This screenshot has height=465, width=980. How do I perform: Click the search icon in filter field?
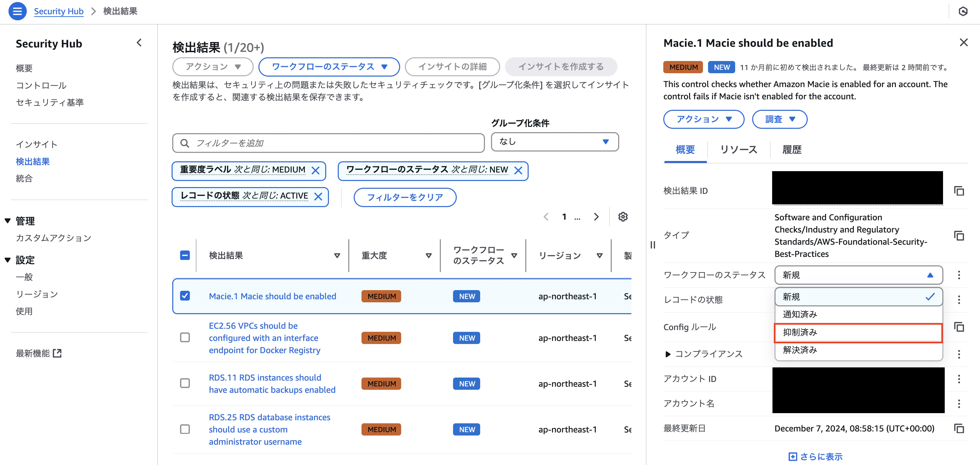click(x=184, y=143)
